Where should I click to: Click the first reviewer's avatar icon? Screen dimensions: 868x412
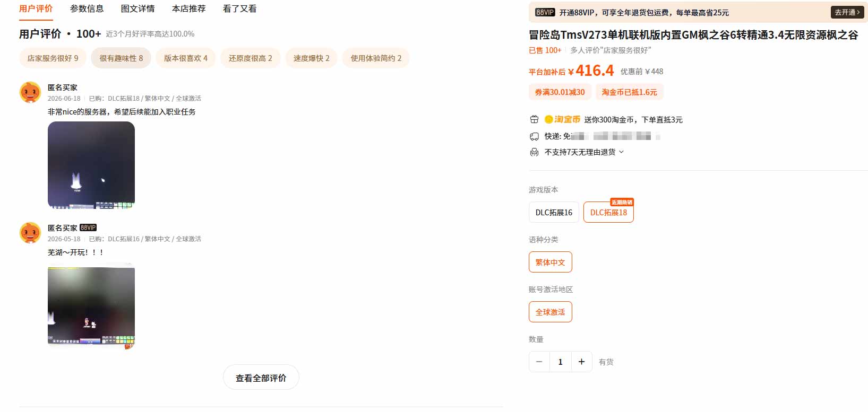[x=30, y=92]
